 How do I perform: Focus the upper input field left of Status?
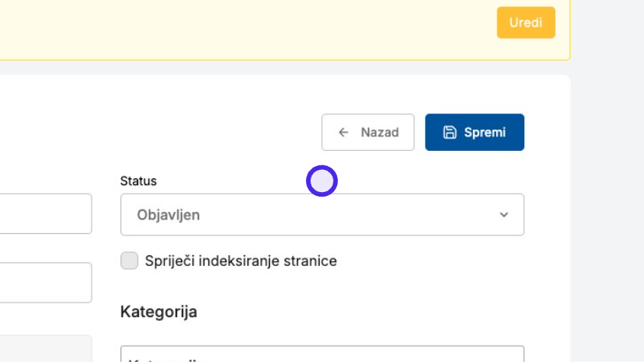click(x=46, y=214)
